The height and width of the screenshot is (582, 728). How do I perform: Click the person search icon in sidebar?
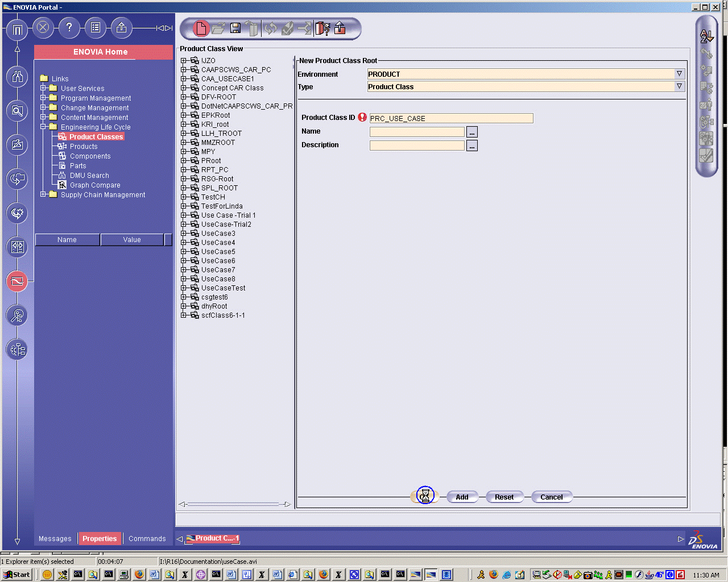pyautogui.click(x=17, y=315)
